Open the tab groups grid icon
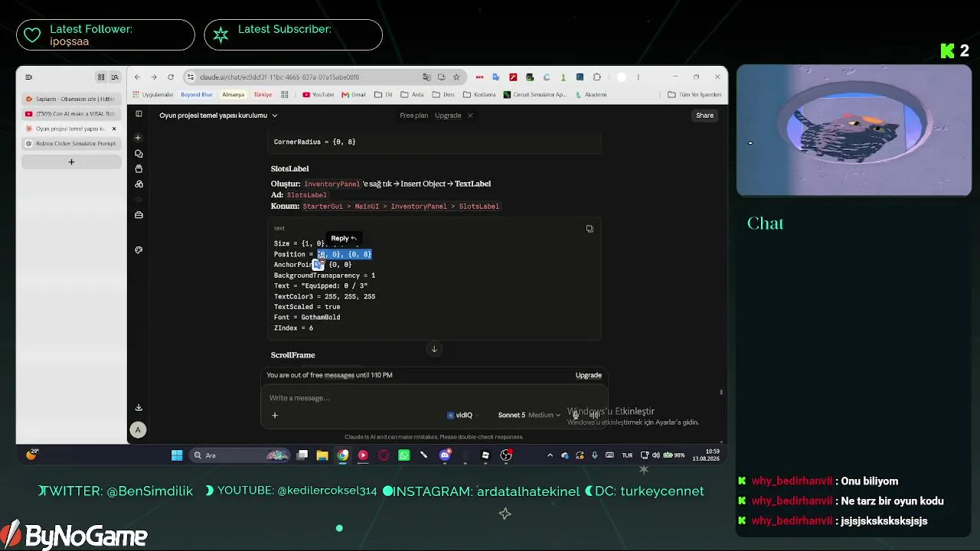The width and height of the screenshot is (980, 551). click(100, 77)
